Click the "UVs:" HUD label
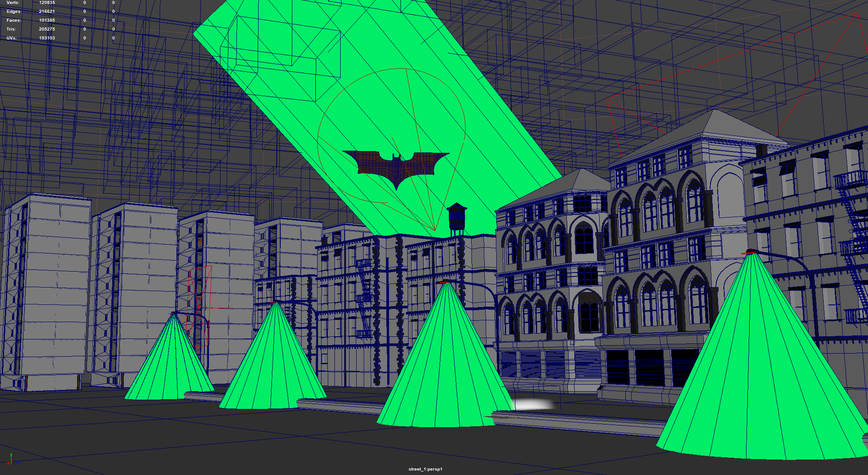868x475 pixels. 12,38
